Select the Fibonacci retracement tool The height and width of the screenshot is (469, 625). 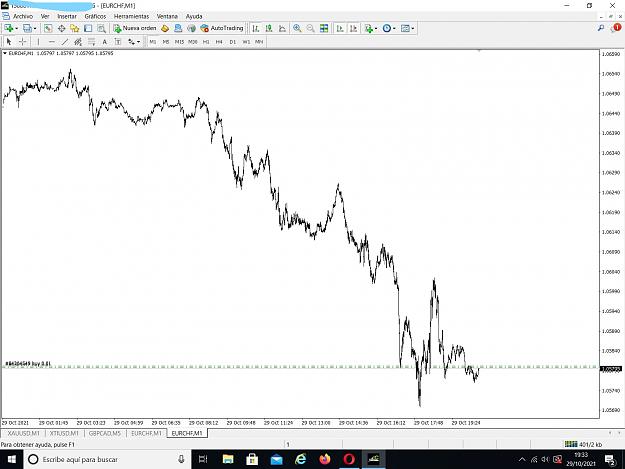tap(91, 41)
